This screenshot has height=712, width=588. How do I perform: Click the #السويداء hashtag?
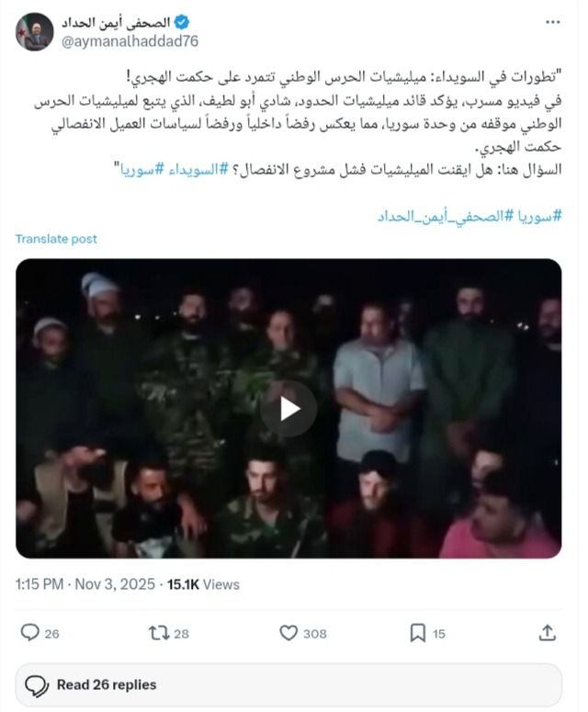198,170
